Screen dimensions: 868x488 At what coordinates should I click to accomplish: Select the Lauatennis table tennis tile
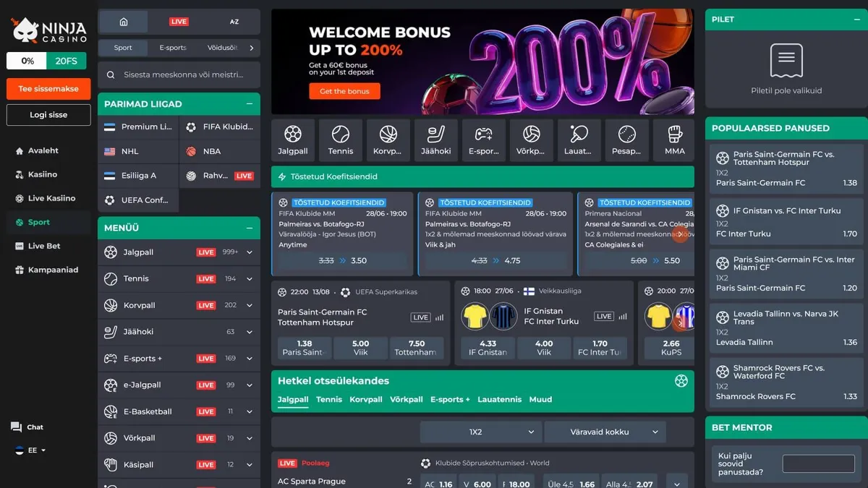(579, 140)
